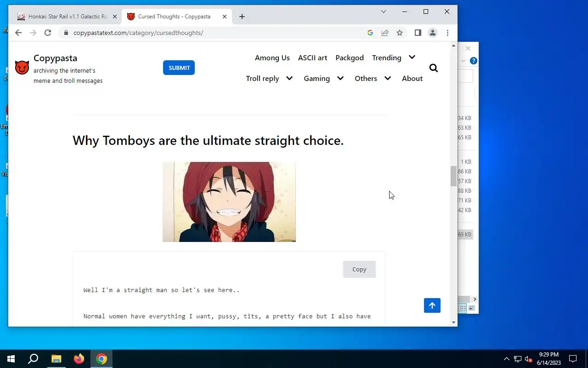
Task: Open the About menu item
Action: tap(412, 78)
